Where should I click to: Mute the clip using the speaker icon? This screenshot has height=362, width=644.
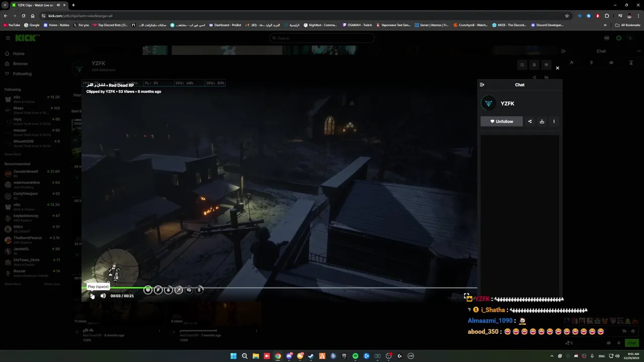pos(103,296)
